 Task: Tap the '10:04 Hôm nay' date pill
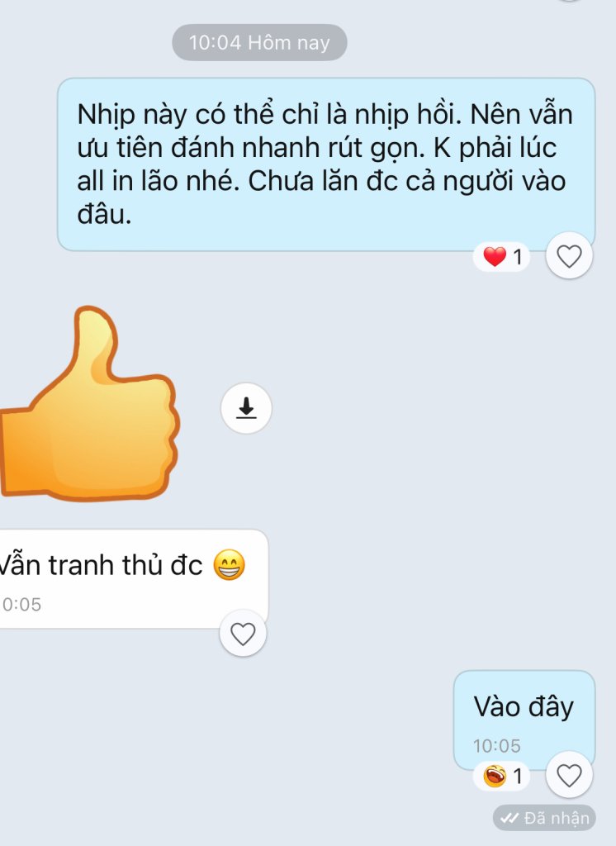[259, 43]
